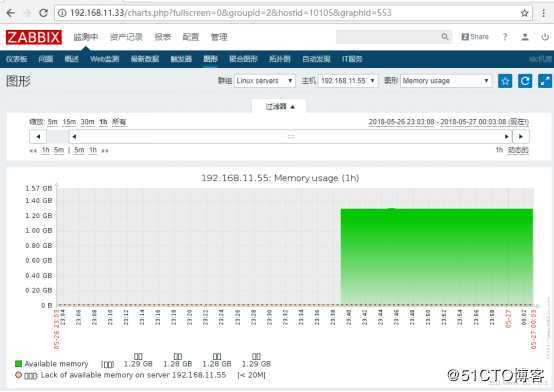
Task: Switch to the 触发器 submenu tab
Action: click(x=181, y=59)
